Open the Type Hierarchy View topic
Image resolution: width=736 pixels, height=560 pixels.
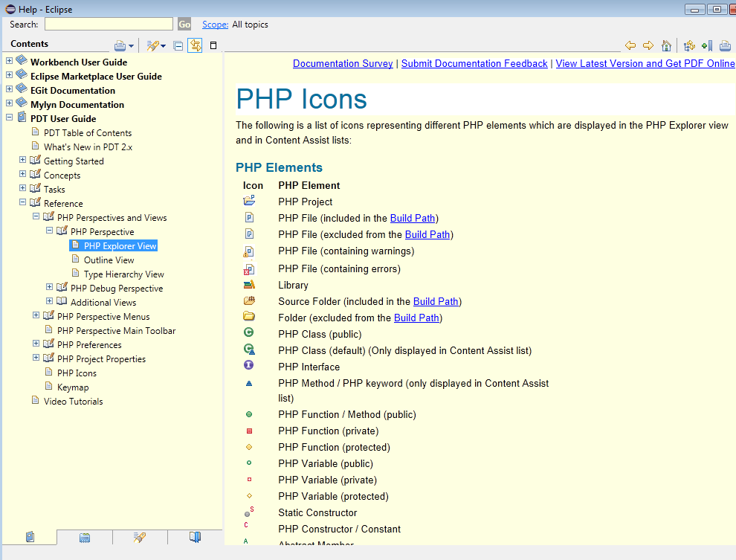pyautogui.click(x=124, y=274)
